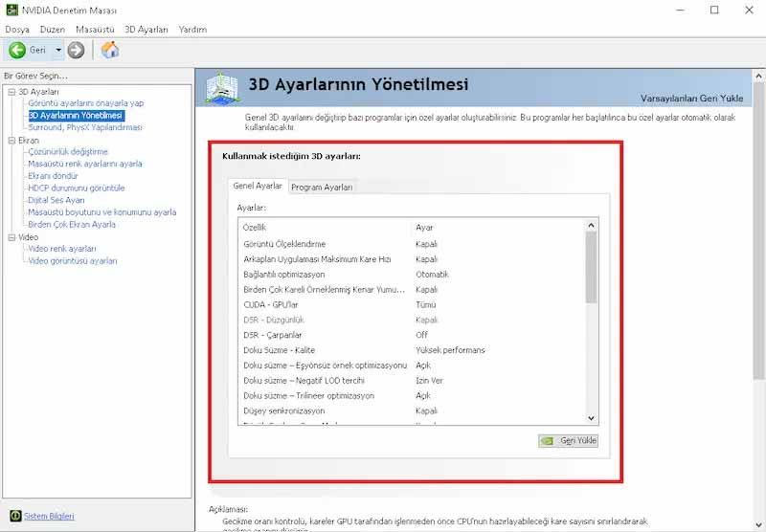Click the İzin Ver value
Image resolution: width=766 pixels, height=532 pixels.
(x=429, y=380)
